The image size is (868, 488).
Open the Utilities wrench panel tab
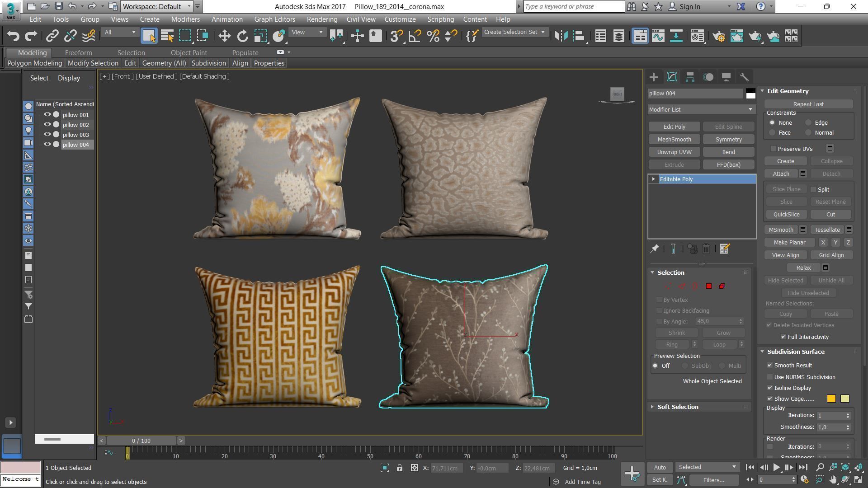pos(744,77)
